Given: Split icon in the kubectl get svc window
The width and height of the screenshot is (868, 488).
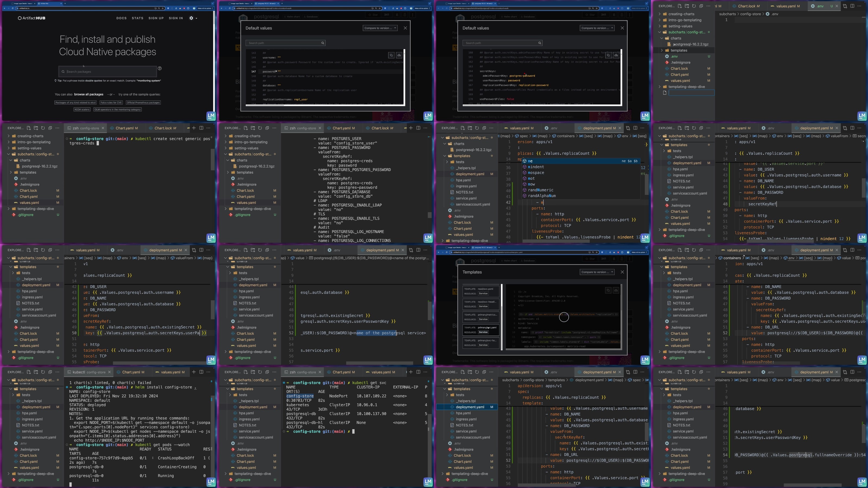Looking at the screenshot, I should click(418, 372).
